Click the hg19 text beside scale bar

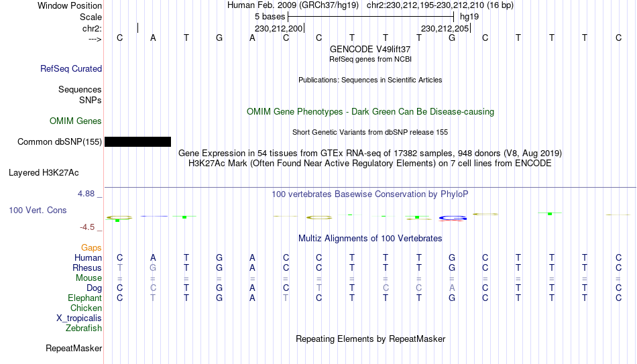click(469, 17)
